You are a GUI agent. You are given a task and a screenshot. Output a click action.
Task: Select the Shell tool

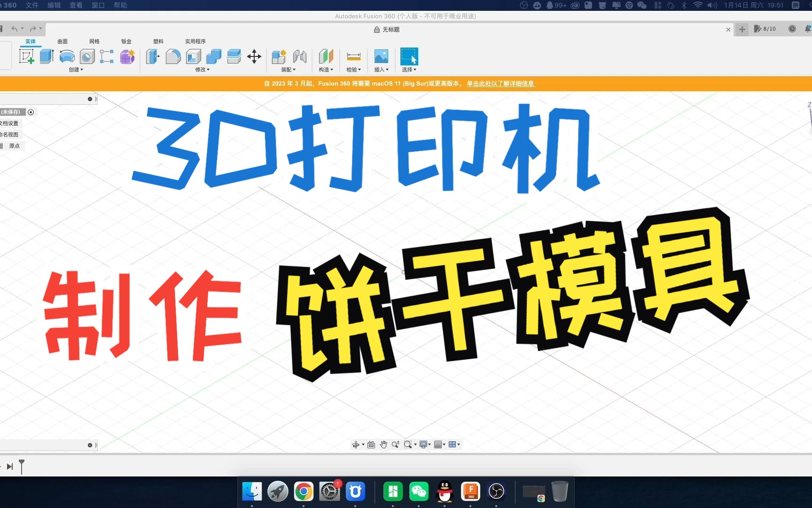[x=193, y=57]
